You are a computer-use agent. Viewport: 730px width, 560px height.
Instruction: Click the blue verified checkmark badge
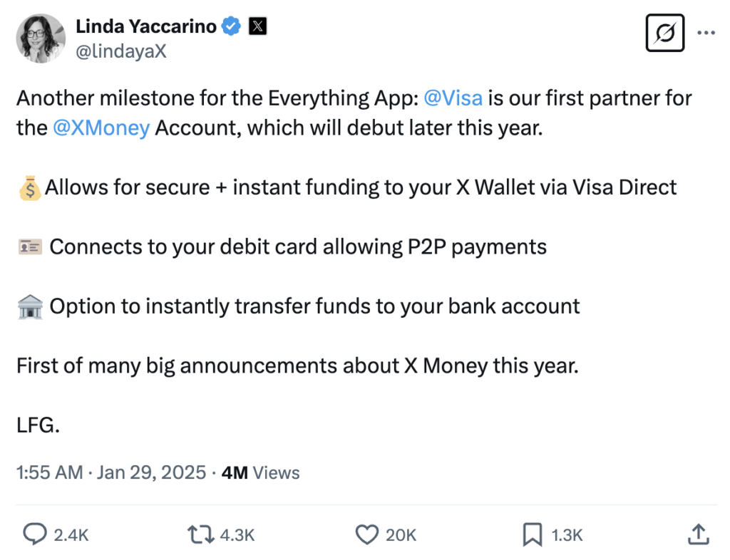click(231, 27)
